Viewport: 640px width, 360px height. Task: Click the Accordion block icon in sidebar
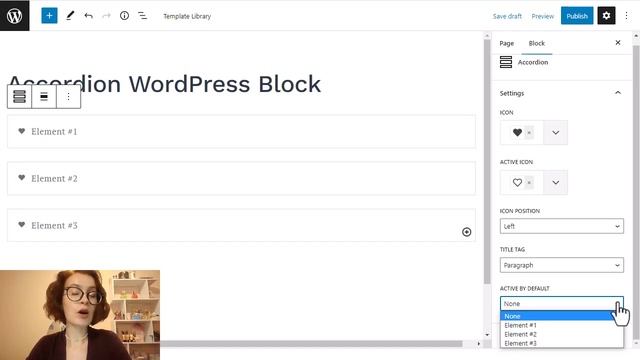(506, 62)
